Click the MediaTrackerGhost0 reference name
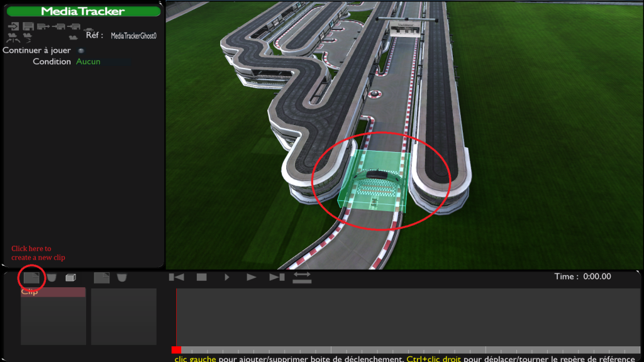 coord(133,36)
